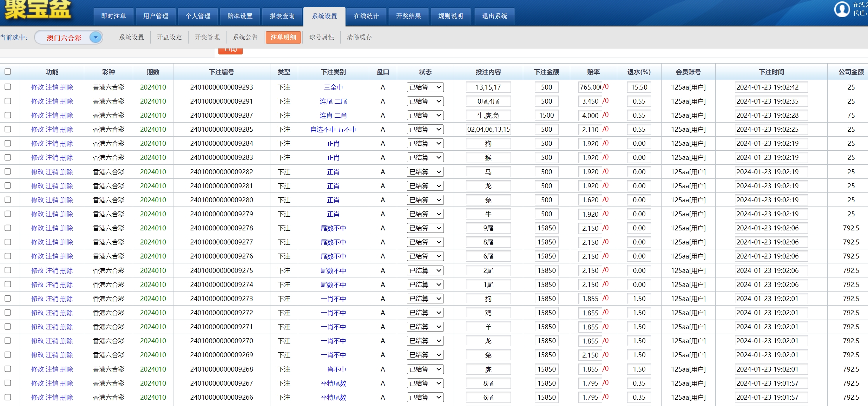Open status dropdown for bet 24010000000009276

coord(425,256)
